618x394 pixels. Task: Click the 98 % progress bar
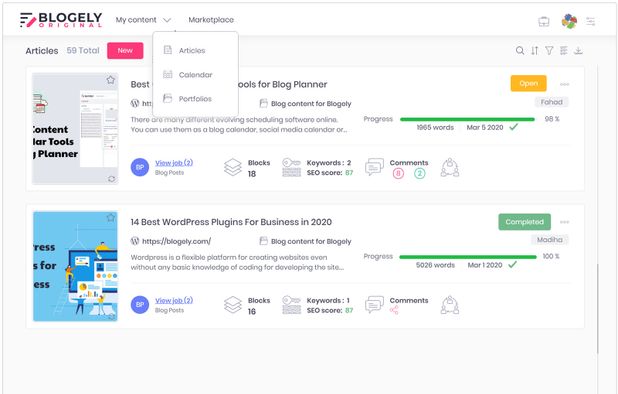tap(467, 119)
